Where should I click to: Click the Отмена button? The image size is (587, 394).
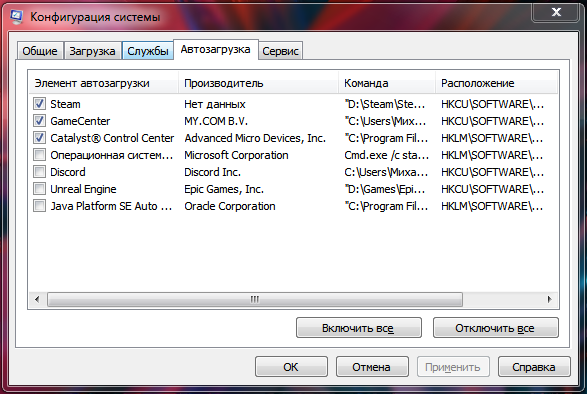[x=372, y=367]
